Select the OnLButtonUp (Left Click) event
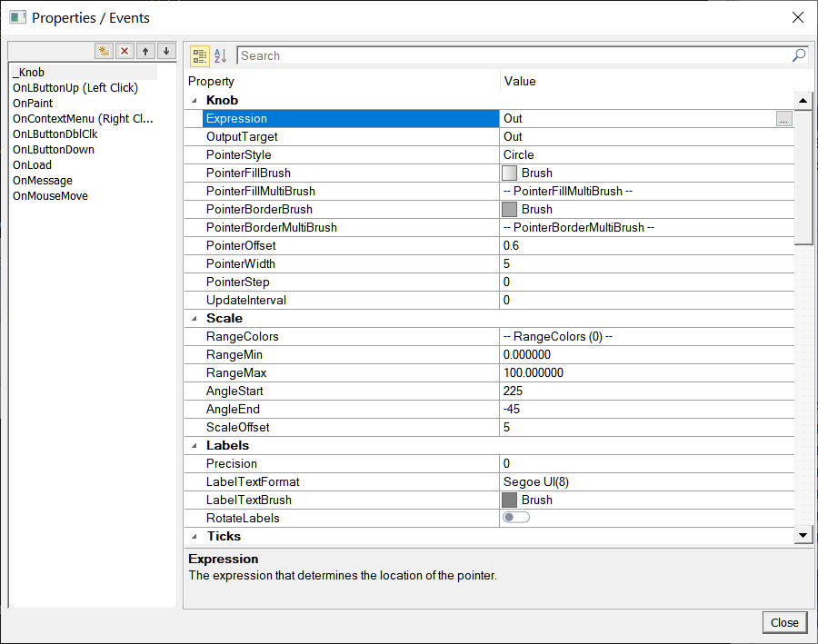This screenshot has width=818, height=644. click(x=75, y=87)
